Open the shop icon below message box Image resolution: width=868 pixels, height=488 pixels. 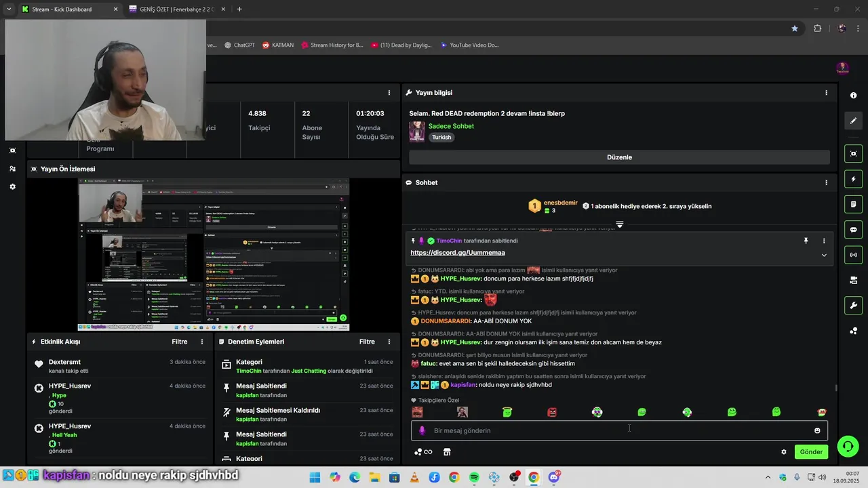pyautogui.click(x=447, y=452)
